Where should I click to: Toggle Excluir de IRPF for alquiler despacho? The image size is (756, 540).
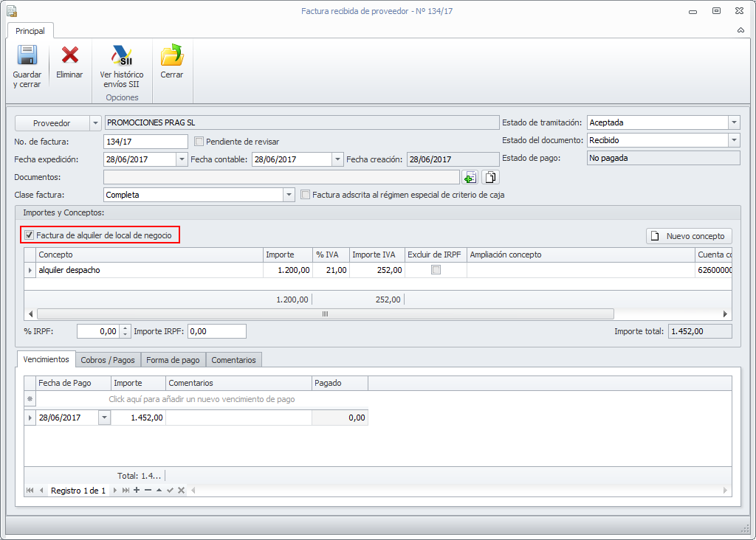click(x=436, y=270)
